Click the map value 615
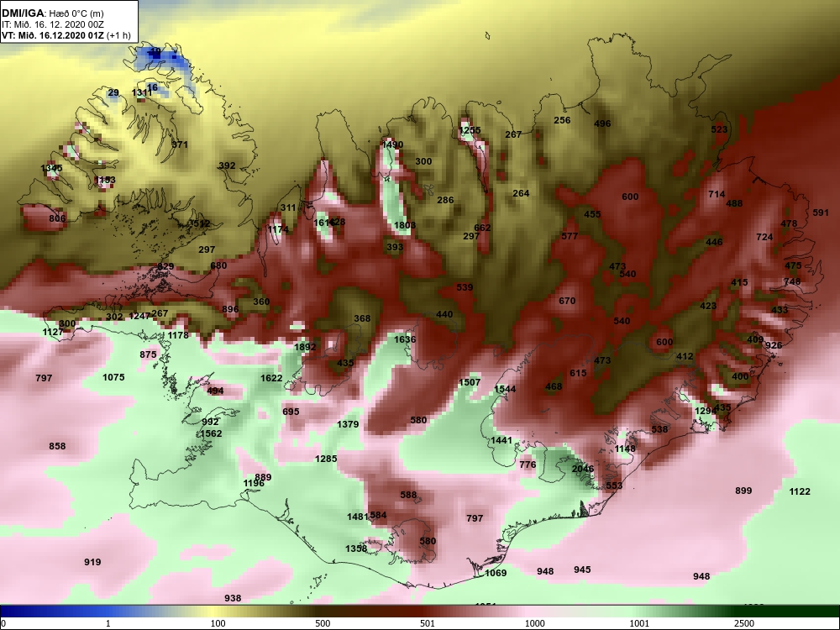This screenshot has width=840, height=630. [x=578, y=373]
